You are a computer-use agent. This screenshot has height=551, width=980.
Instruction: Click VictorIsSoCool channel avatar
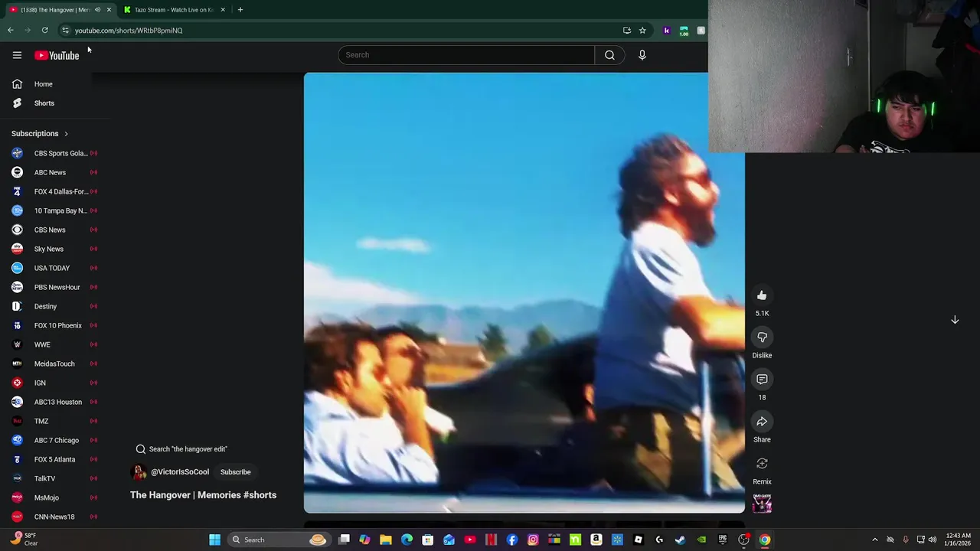click(139, 472)
